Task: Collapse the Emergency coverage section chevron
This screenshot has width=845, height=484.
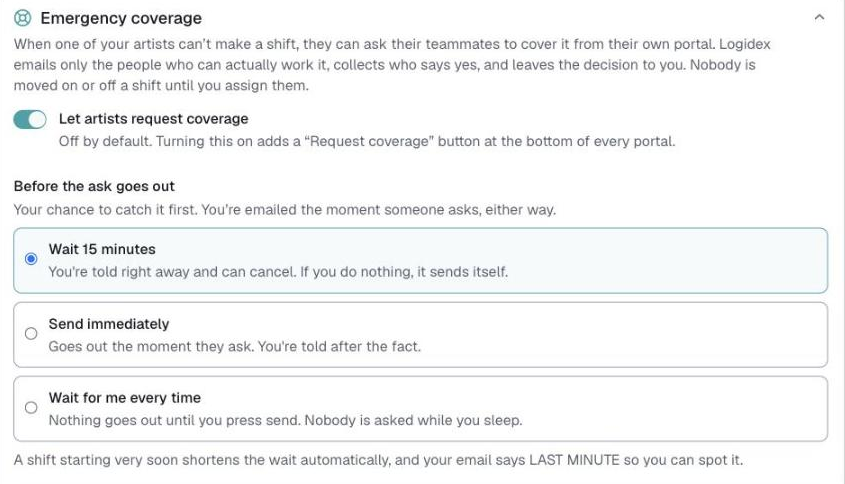Action: pyautogui.click(x=819, y=17)
